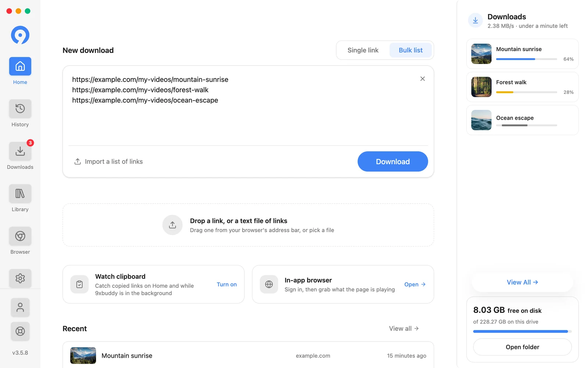Click version label v3.5.8
Viewport: 588px width, 368px height.
[x=20, y=353]
